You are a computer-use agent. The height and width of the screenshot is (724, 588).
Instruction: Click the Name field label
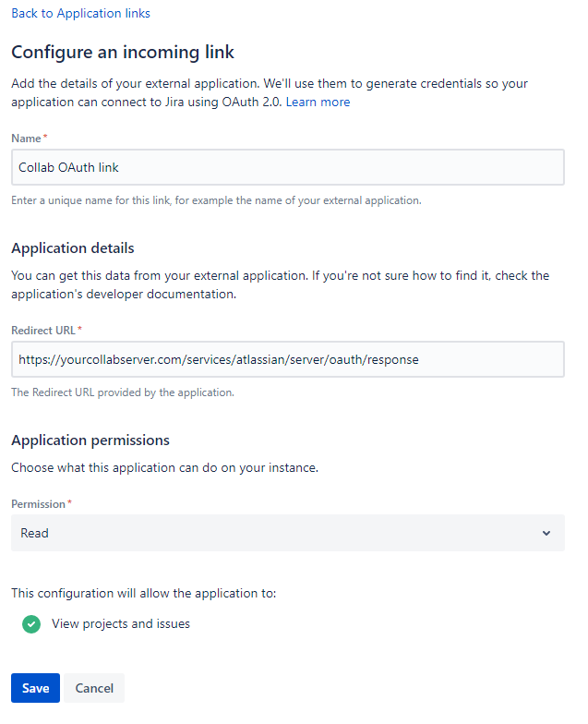click(x=27, y=138)
